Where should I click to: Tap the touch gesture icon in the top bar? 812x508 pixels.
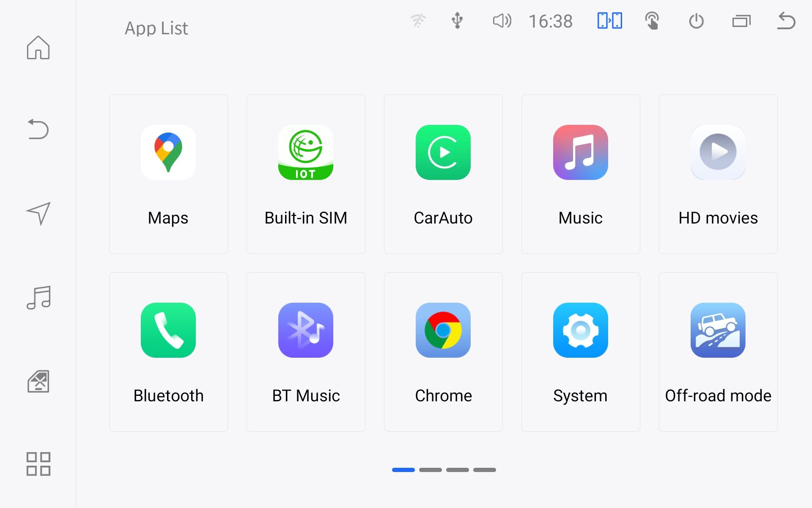(x=652, y=21)
